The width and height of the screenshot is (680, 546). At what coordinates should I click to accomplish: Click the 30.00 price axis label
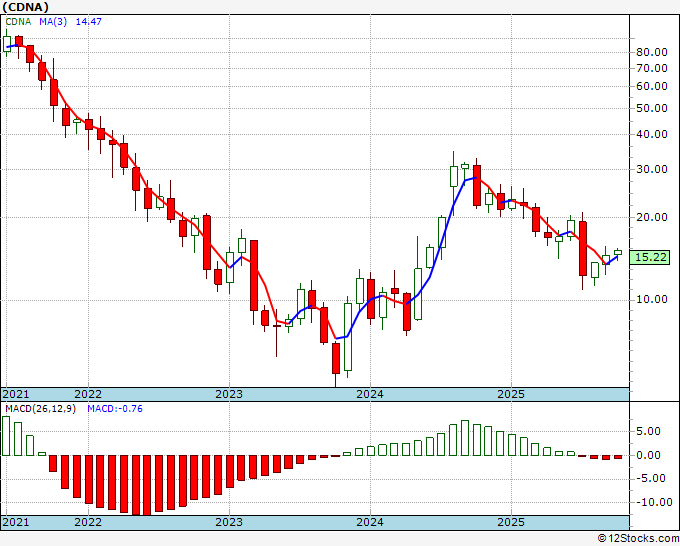(x=652, y=169)
